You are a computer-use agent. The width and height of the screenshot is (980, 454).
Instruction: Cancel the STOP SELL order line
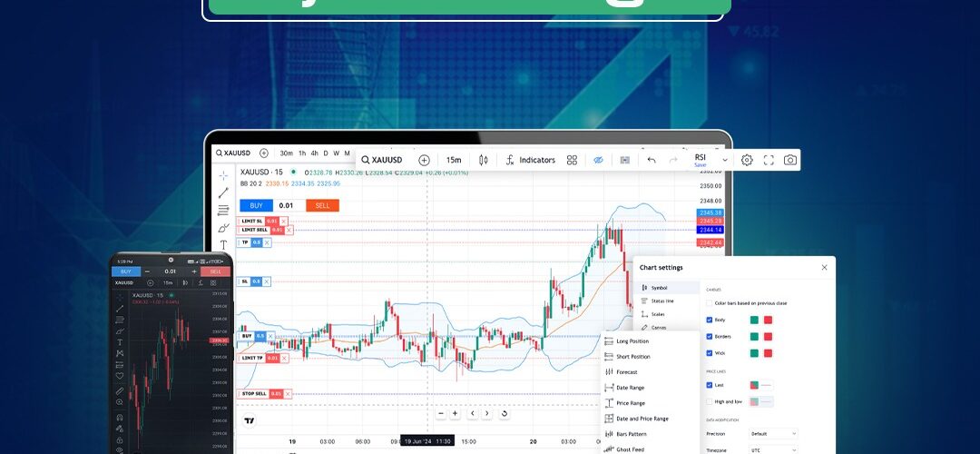point(289,394)
